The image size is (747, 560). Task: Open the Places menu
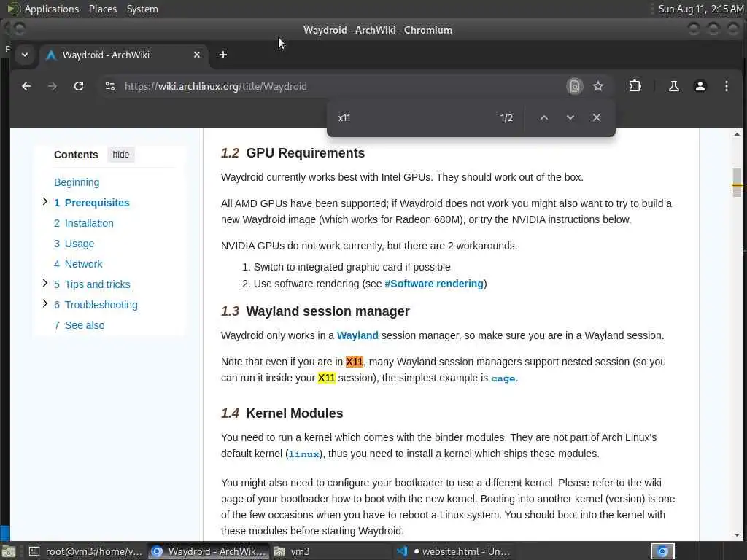pos(103,9)
